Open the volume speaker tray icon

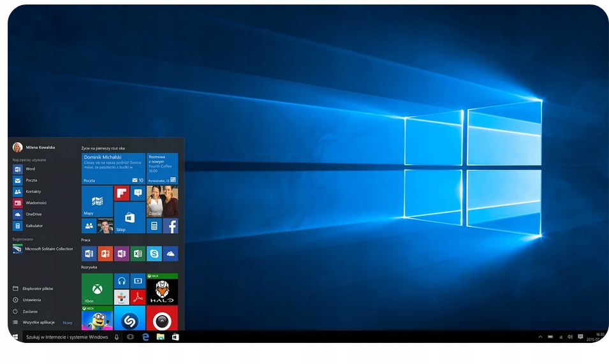click(x=570, y=337)
